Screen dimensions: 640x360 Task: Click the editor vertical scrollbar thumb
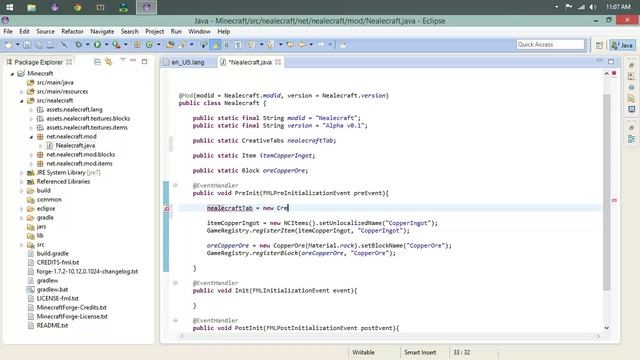pos(607,192)
